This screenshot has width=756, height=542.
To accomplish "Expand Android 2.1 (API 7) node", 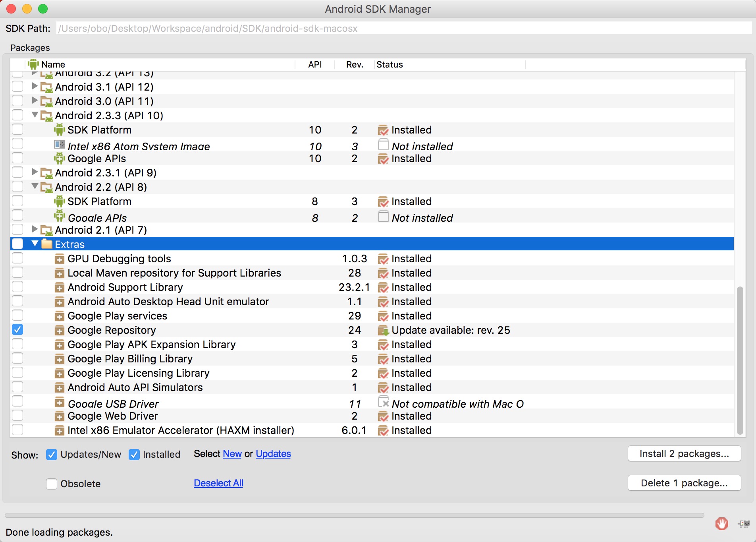I will coord(35,229).
